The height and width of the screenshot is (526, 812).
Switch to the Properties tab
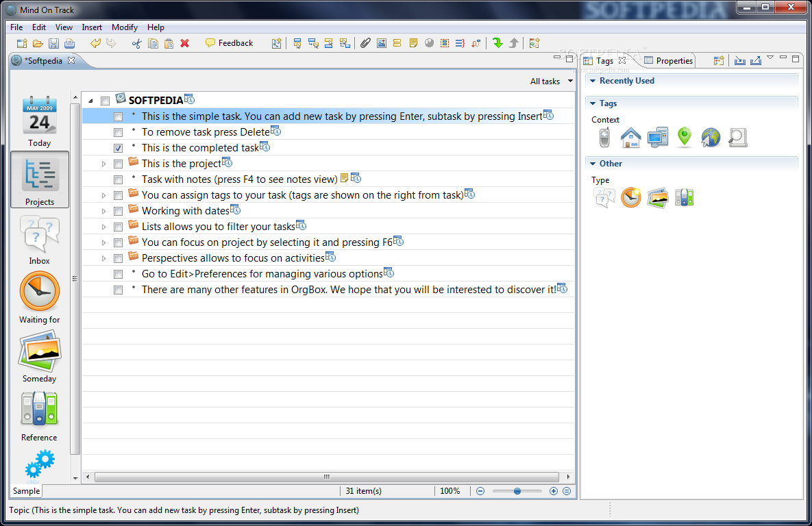pyautogui.click(x=669, y=60)
